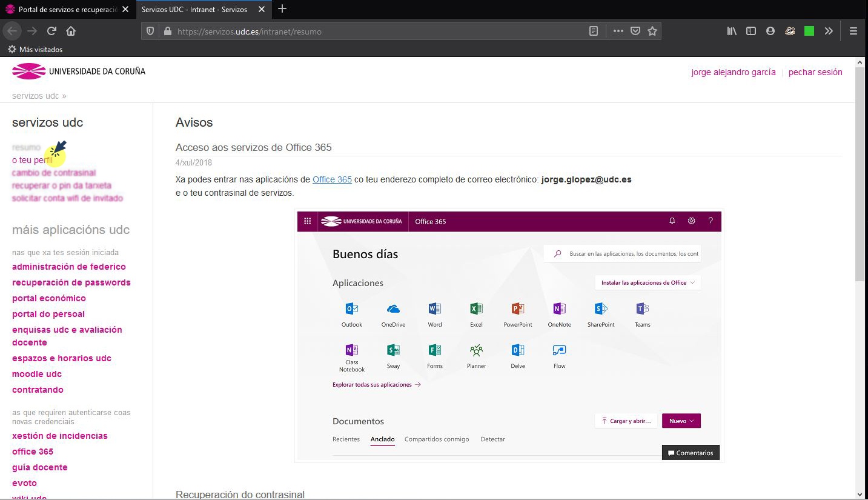Screen dimensions: 868x500
Task: Click the Acceso aos servizos de Office 365 heading
Action: [253, 147]
